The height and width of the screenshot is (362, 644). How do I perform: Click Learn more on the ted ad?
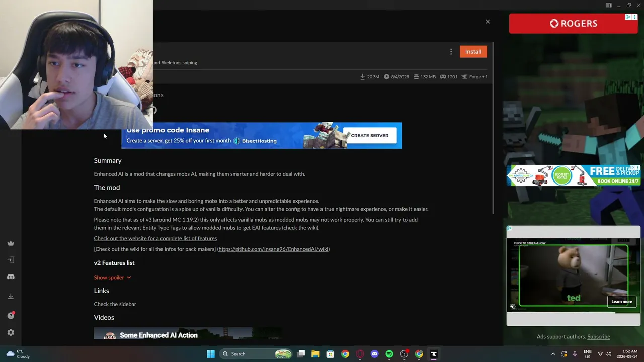tap(622, 301)
